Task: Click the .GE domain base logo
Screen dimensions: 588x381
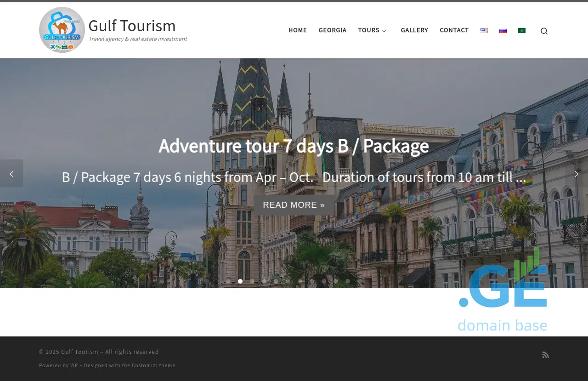Action: (x=503, y=294)
